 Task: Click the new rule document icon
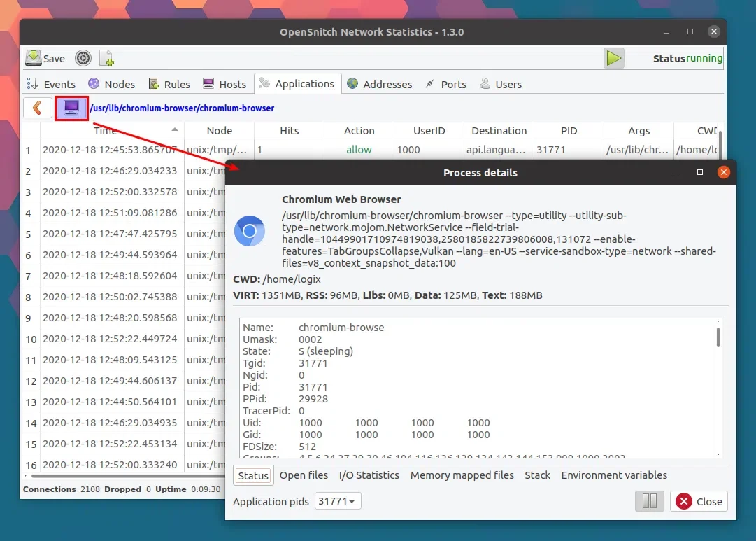[x=106, y=58]
